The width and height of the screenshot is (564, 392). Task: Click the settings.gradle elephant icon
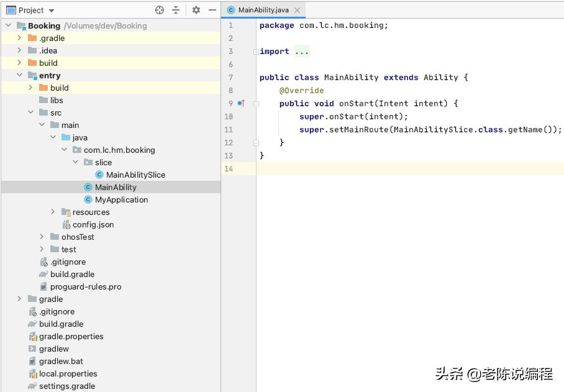pos(32,386)
